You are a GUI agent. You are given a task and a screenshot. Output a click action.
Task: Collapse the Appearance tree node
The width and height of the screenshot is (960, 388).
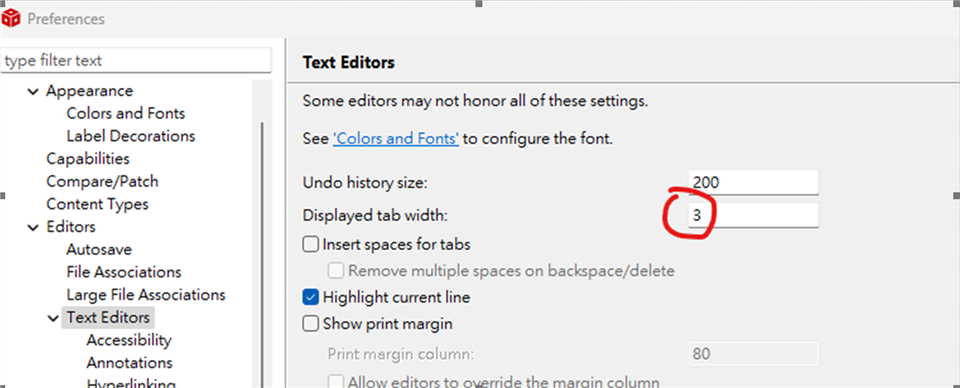point(32,91)
